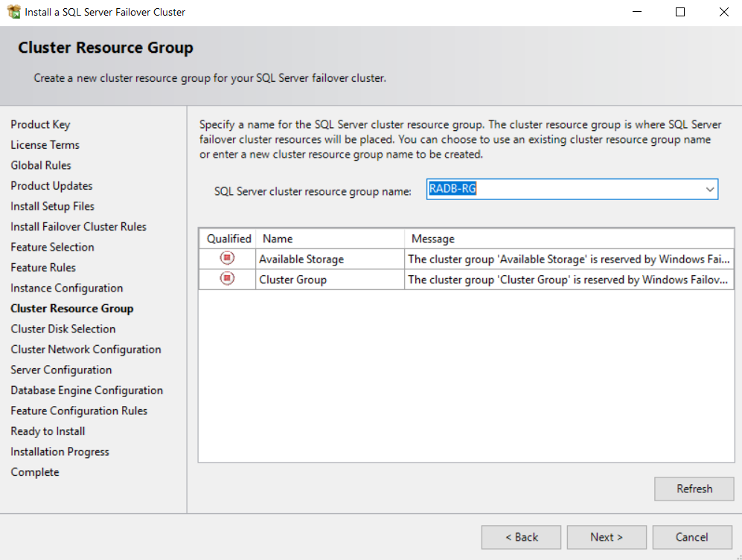Select the Cluster Group name cell
This screenshot has height=560, width=742.
pyautogui.click(x=330, y=280)
